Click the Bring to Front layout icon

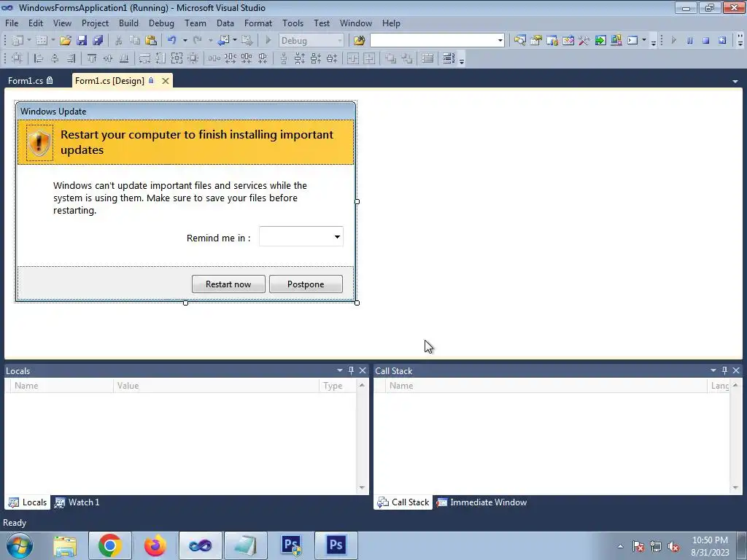click(391, 58)
